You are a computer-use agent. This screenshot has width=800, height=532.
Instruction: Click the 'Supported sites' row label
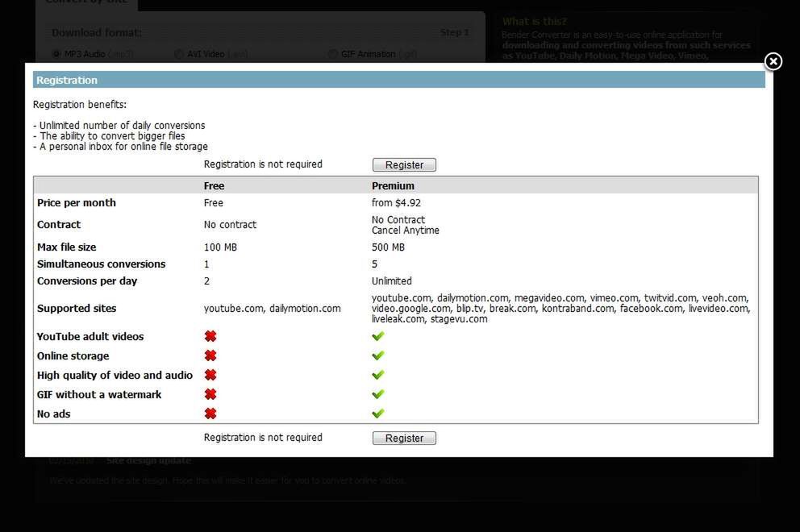[77, 308]
